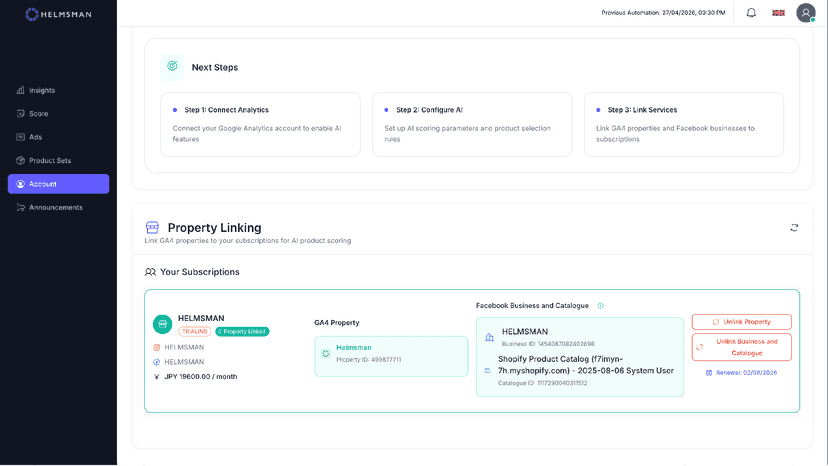Refresh the Property Linking section

tap(794, 228)
